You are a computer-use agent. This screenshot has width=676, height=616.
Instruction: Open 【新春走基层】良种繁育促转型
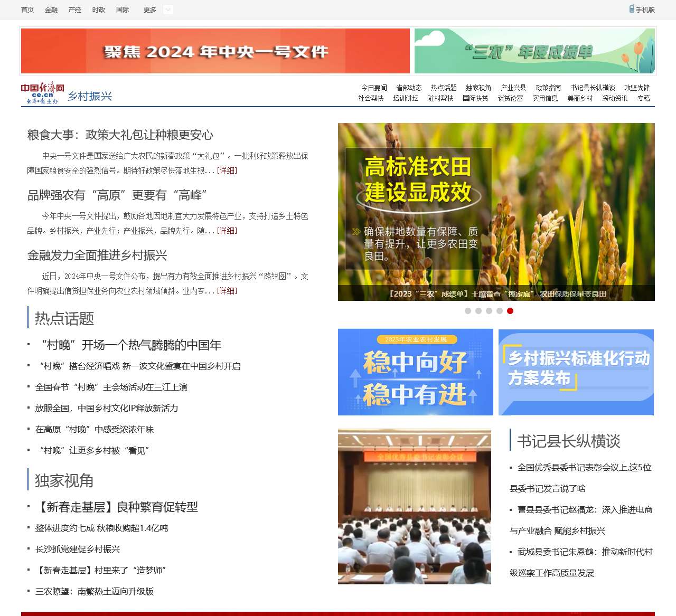[x=117, y=507]
